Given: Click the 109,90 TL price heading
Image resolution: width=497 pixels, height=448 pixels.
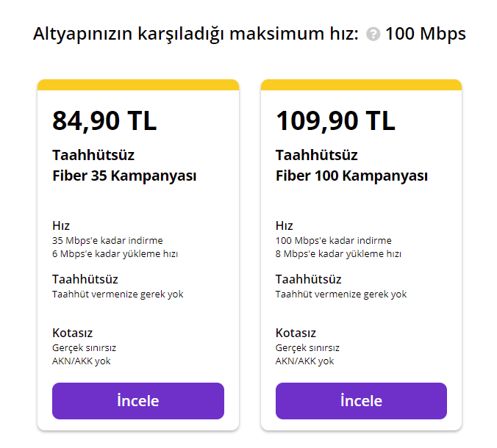Looking at the screenshot, I should tap(335, 121).
